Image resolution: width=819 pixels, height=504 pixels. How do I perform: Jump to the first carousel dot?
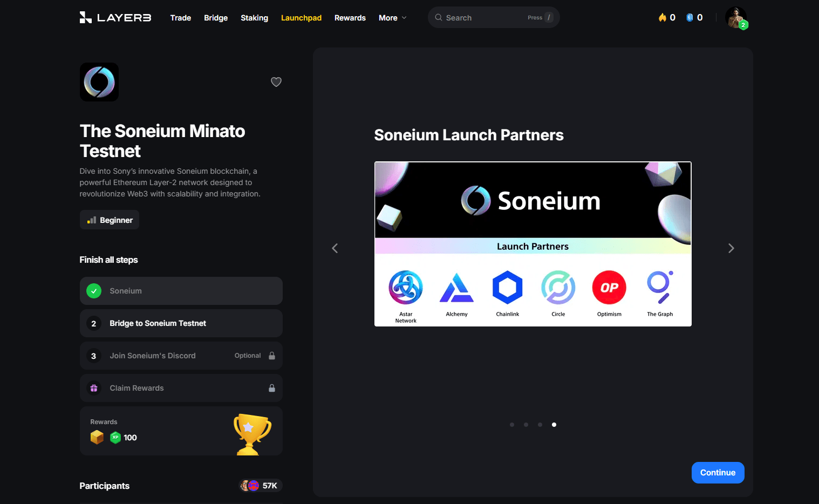[512, 425]
